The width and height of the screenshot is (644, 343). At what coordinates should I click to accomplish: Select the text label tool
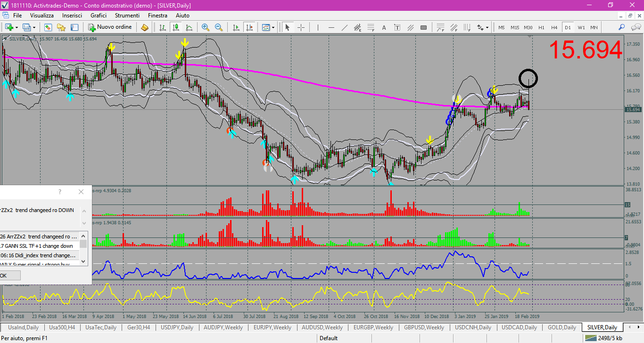point(397,27)
